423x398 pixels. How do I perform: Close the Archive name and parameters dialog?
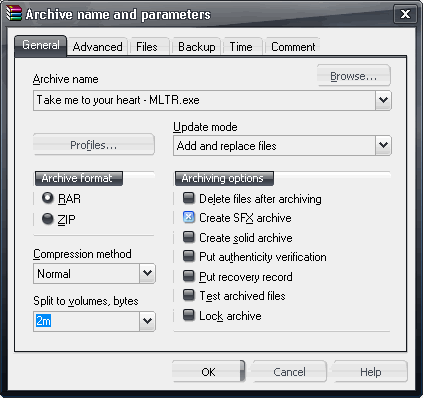(405, 14)
